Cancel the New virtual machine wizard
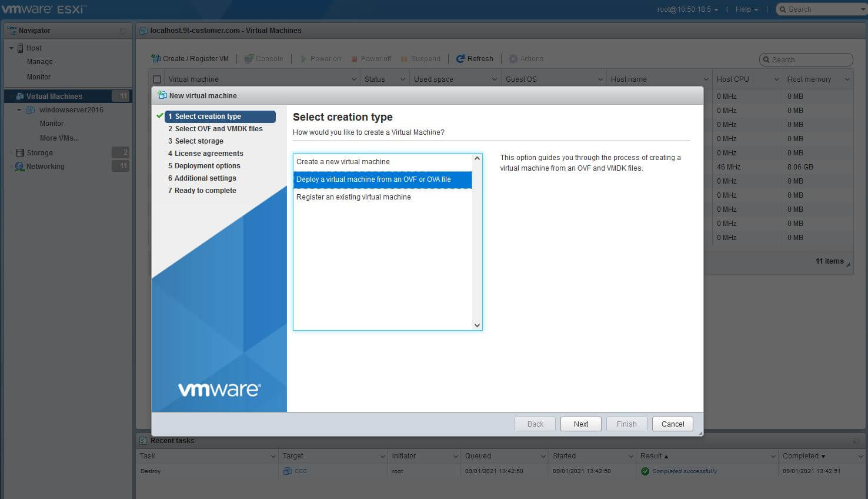Viewport: 868px width, 499px height. pos(672,424)
